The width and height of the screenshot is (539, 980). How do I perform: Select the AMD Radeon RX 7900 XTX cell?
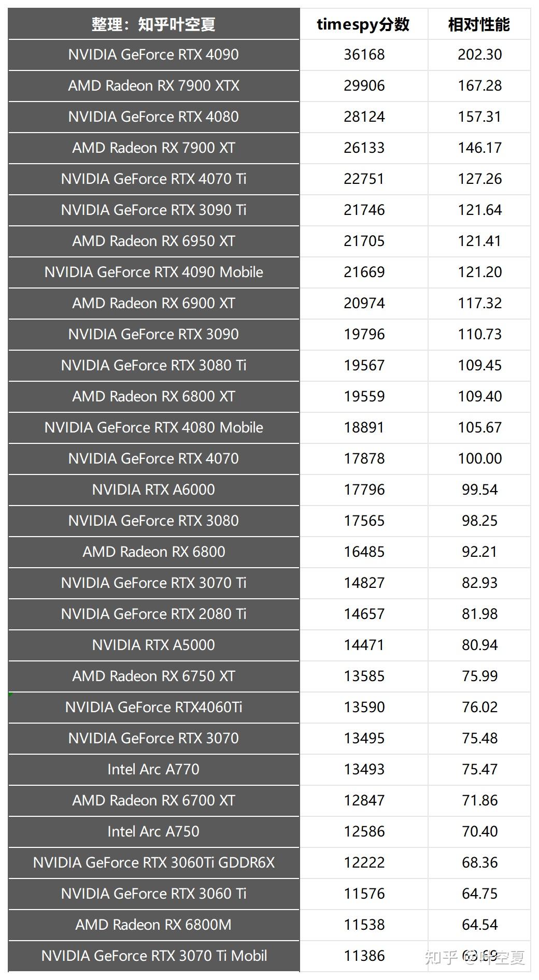pos(153,85)
